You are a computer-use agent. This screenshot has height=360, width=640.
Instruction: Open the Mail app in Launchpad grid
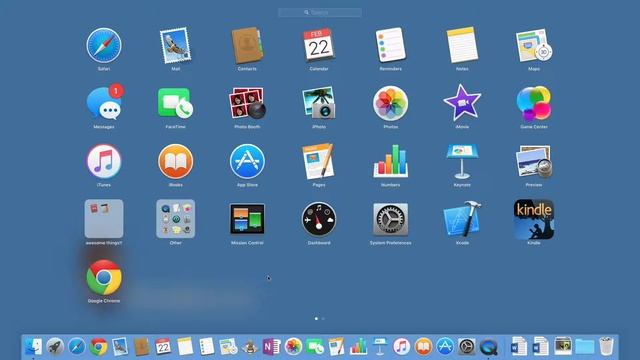pos(176,45)
